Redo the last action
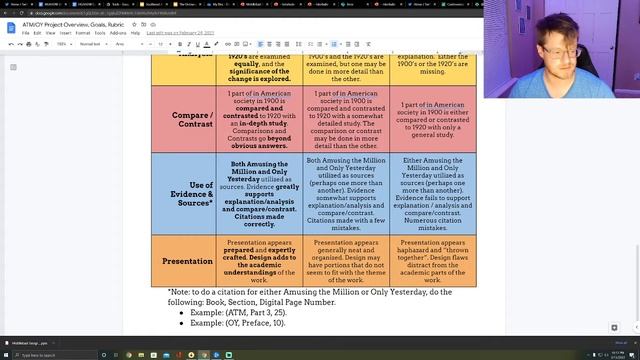Screen dimensions: 640x360 click(x=20, y=44)
